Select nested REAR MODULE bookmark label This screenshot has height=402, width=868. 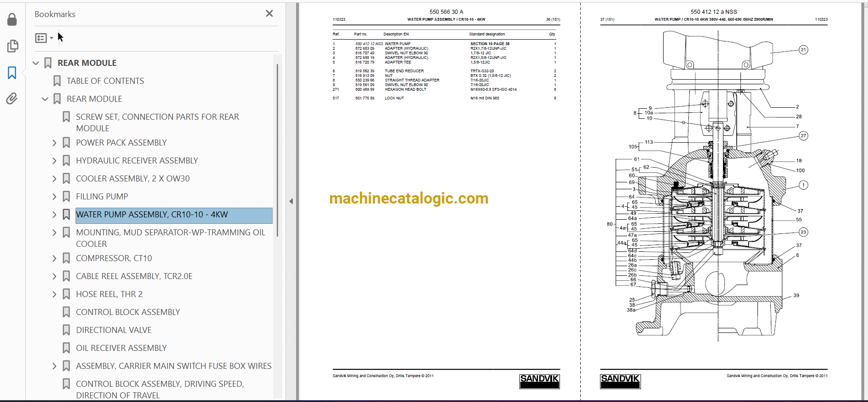coord(94,99)
